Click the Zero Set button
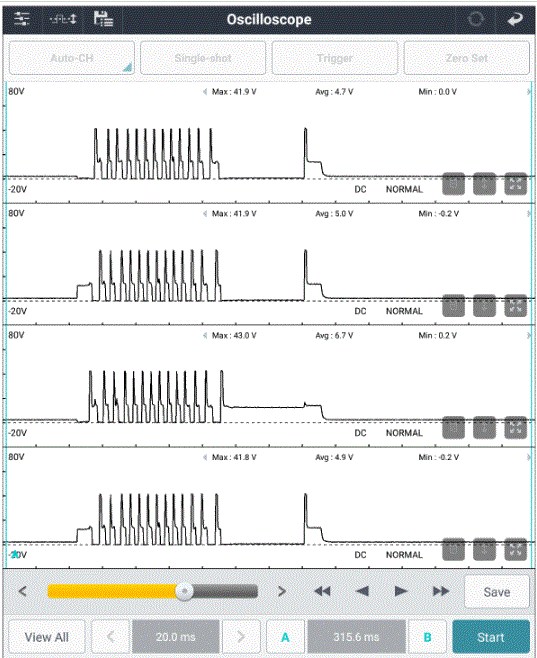The height and width of the screenshot is (658, 537). pyautogui.click(x=467, y=58)
